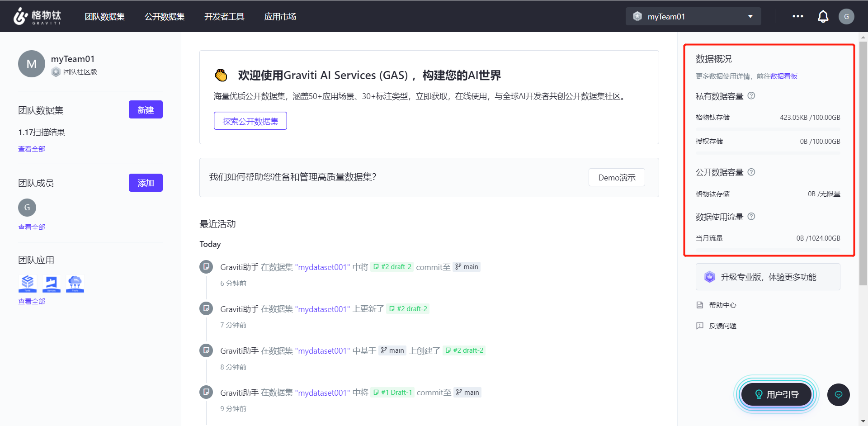
Task: Open mydataset001 link in 9 分钟前 activity
Action: [322, 393]
